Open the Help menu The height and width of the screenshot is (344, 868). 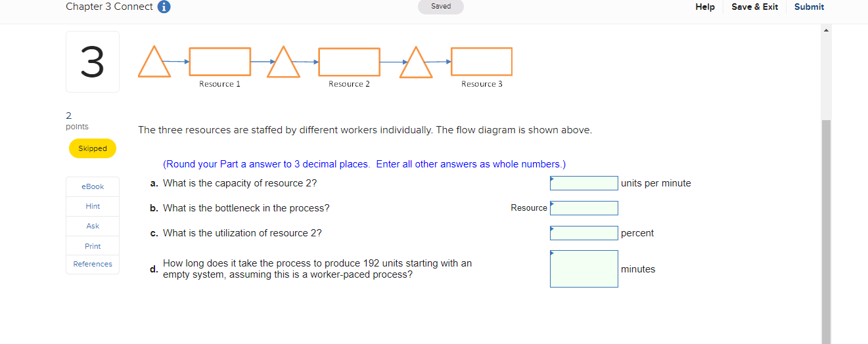pos(705,7)
